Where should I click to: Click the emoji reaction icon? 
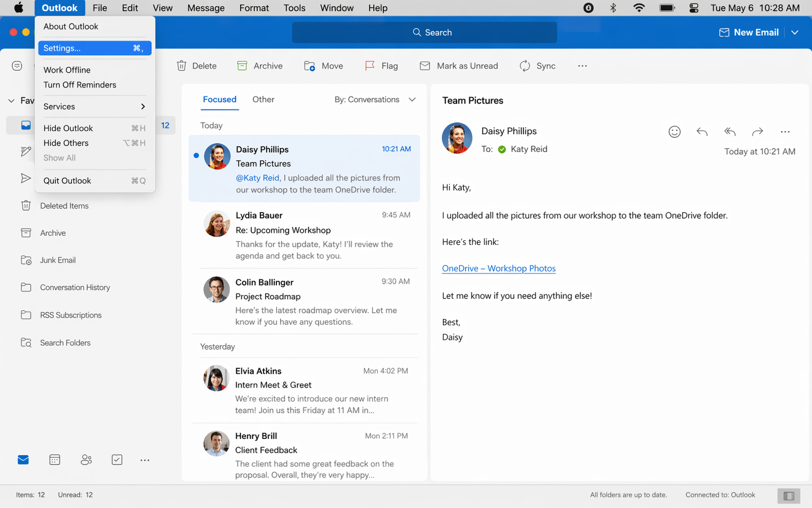pos(674,132)
